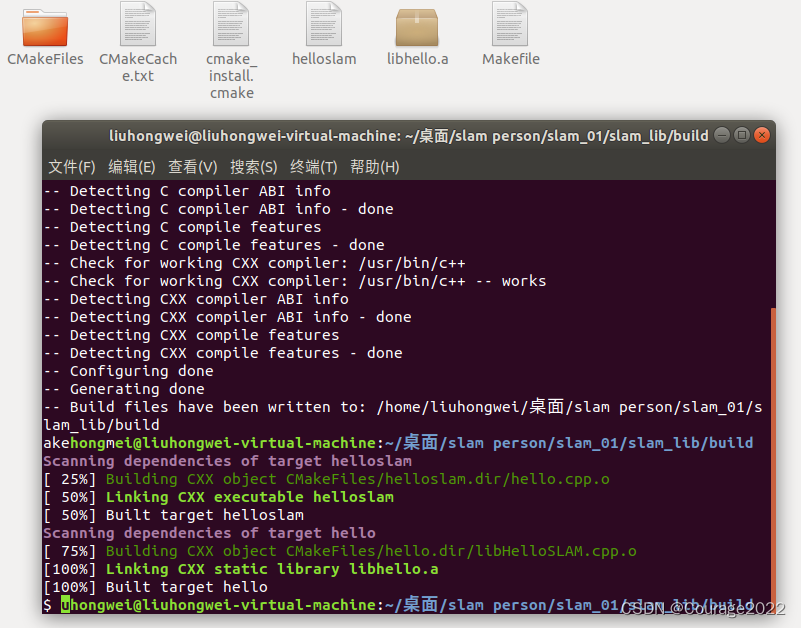
Task: Close the terminal window
Action: (762, 135)
